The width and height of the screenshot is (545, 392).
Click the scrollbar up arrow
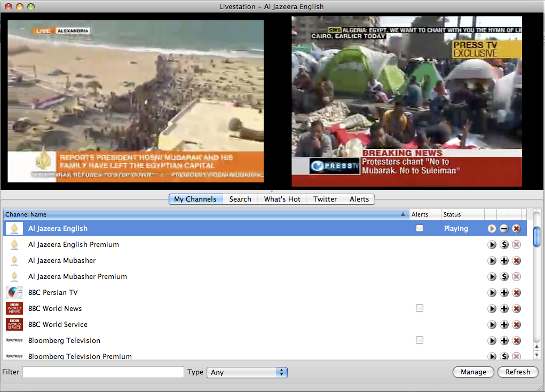(x=536, y=347)
